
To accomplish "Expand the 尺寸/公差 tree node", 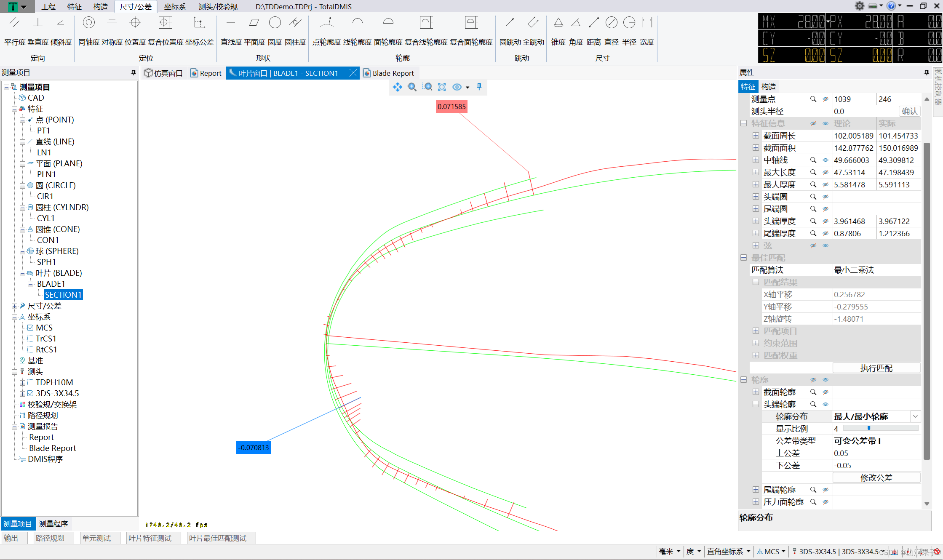I will (x=14, y=306).
